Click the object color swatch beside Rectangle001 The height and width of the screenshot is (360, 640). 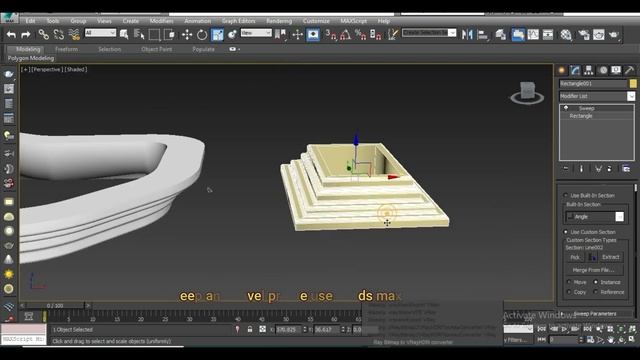tap(633, 84)
